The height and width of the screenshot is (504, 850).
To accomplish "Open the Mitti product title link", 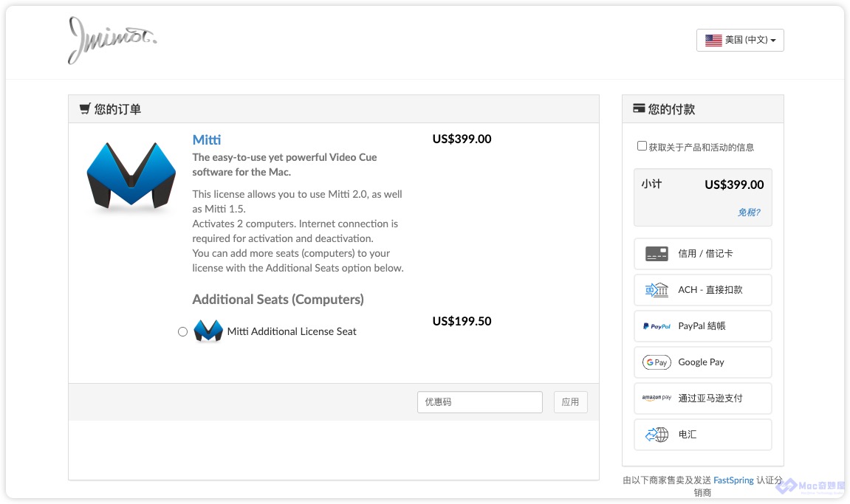I will tap(207, 139).
